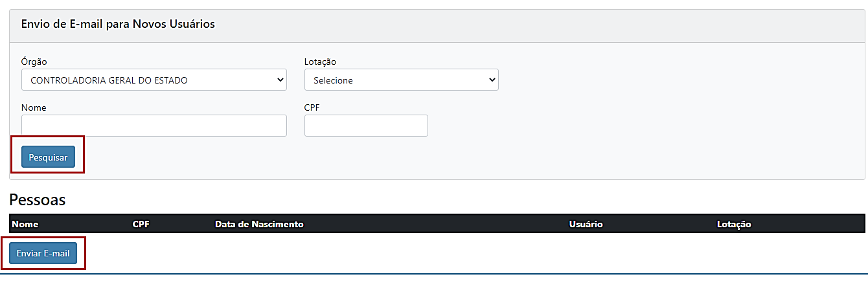Click the Pessoas section heading
Viewport: 868px width, 292px height.
click(x=38, y=199)
